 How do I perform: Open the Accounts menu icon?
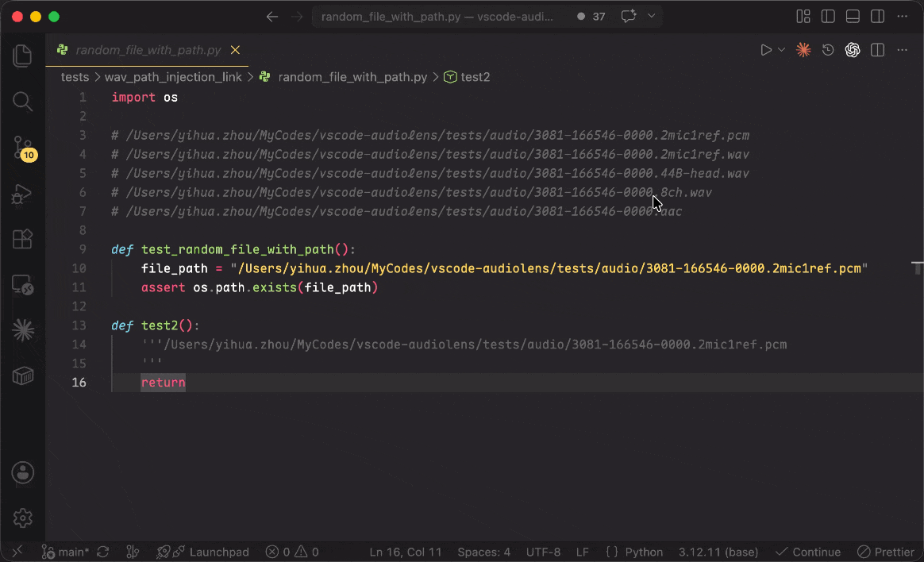(23, 472)
